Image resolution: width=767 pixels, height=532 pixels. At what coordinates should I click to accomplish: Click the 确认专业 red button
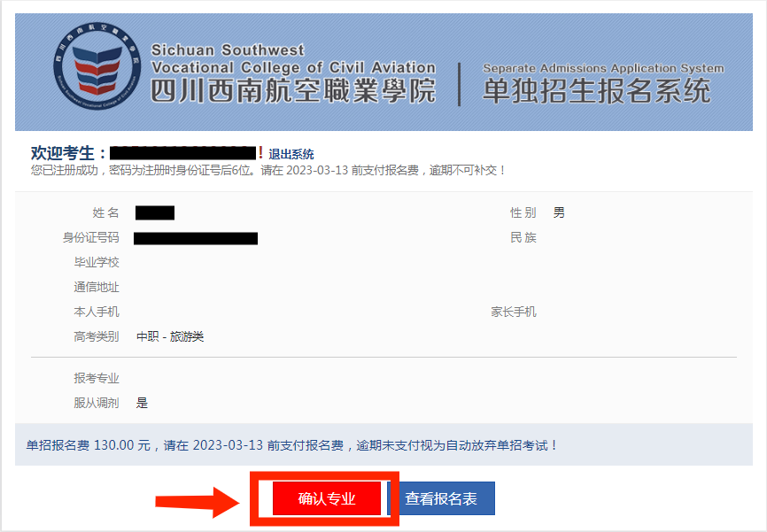tap(326, 498)
